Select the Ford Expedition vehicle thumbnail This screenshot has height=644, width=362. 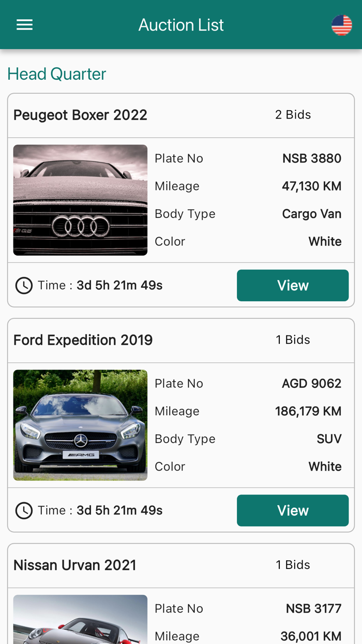point(80,425)
